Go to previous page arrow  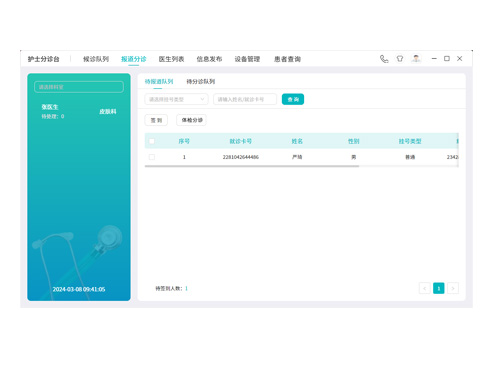(x=425, y=288)
